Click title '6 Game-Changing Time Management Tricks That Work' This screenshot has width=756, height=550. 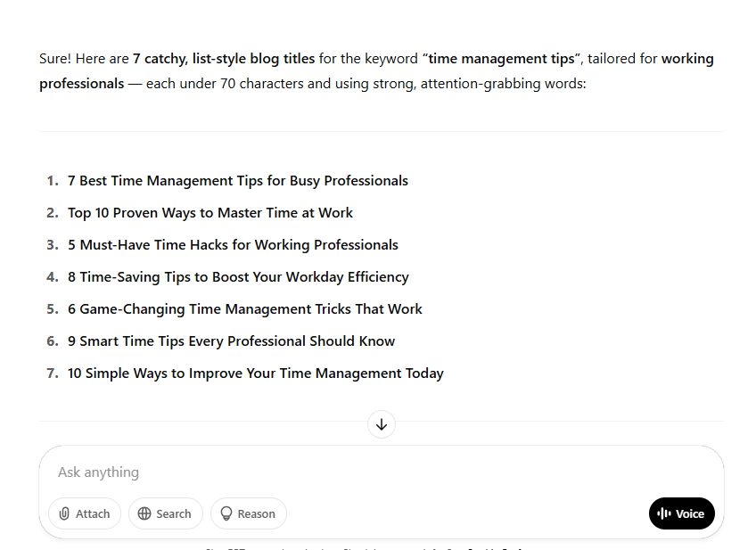pyautogui.click(x=245, y=309)
